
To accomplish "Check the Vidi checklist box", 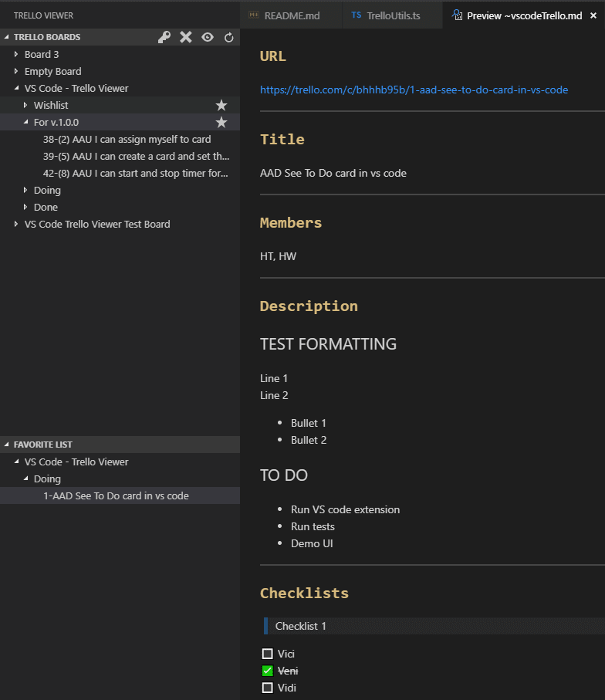I will pyautogui.click(x=268, y=688).
